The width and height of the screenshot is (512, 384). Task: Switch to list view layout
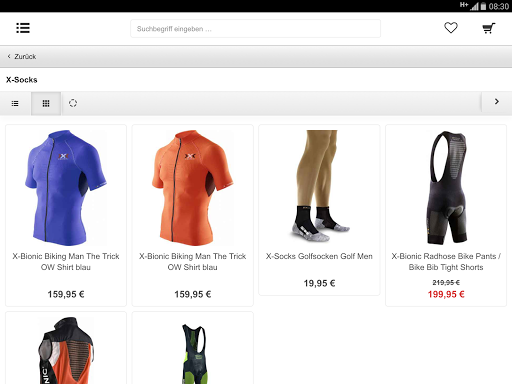[15, 103]
